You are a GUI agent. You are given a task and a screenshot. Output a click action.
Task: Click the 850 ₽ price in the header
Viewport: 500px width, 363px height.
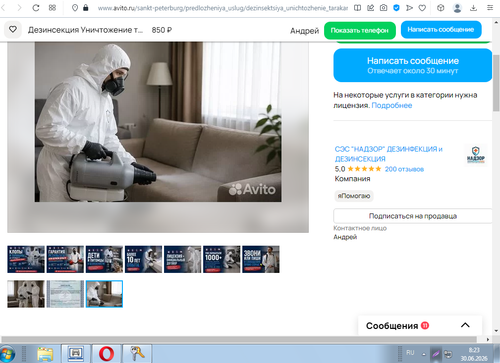coord(162,30)
